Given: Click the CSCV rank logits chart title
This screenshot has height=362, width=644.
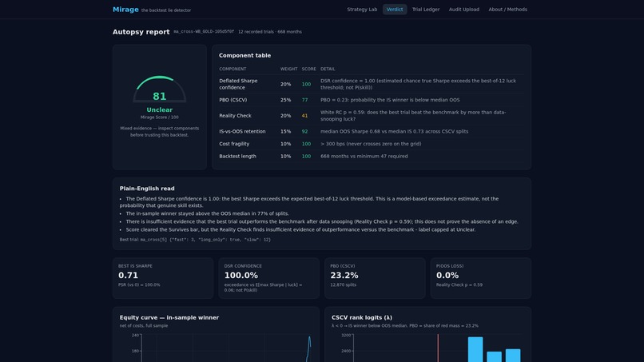Looking at the screenshot, I should (362, 317).
